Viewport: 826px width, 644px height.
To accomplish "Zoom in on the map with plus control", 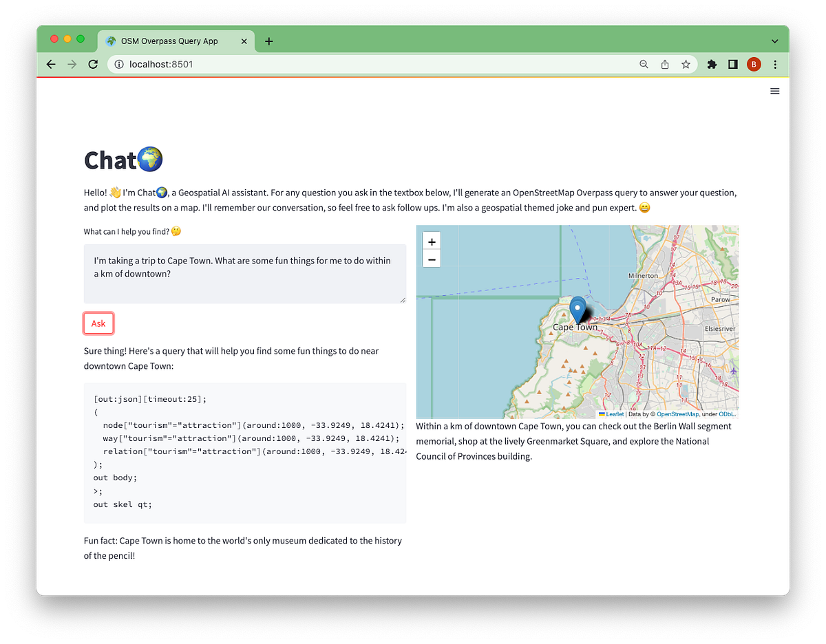I will 432,241.
